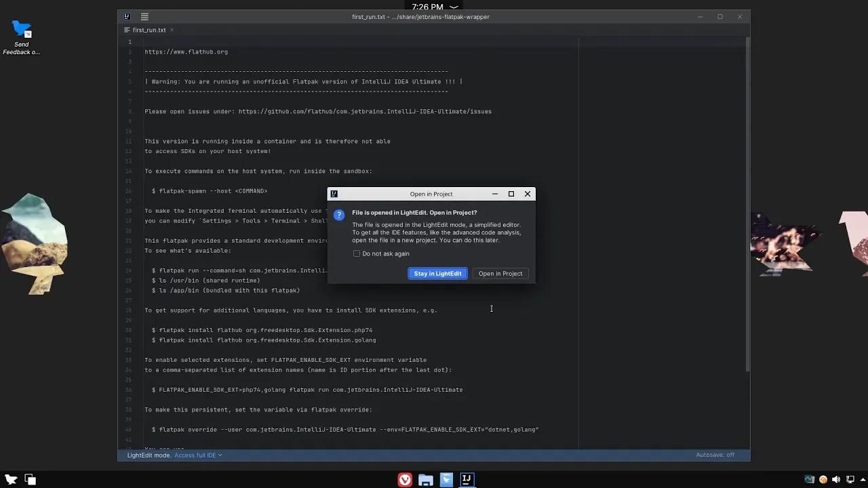Open Vivaldi browser from the taskbar
The height and width of the screenshot is (488, 868).
coord(405,479)
